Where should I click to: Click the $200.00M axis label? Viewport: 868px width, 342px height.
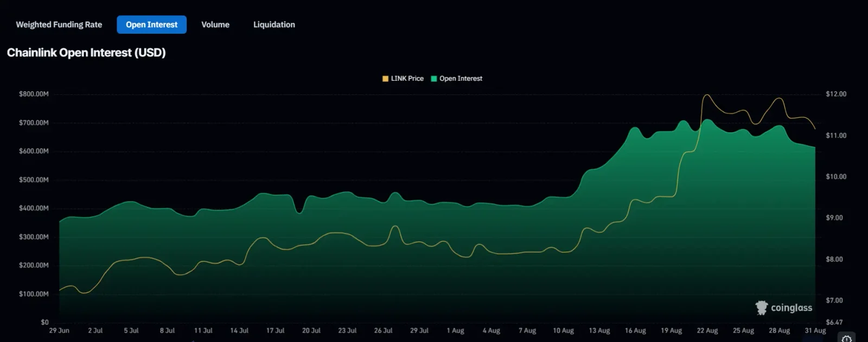[x=34, y=266]
